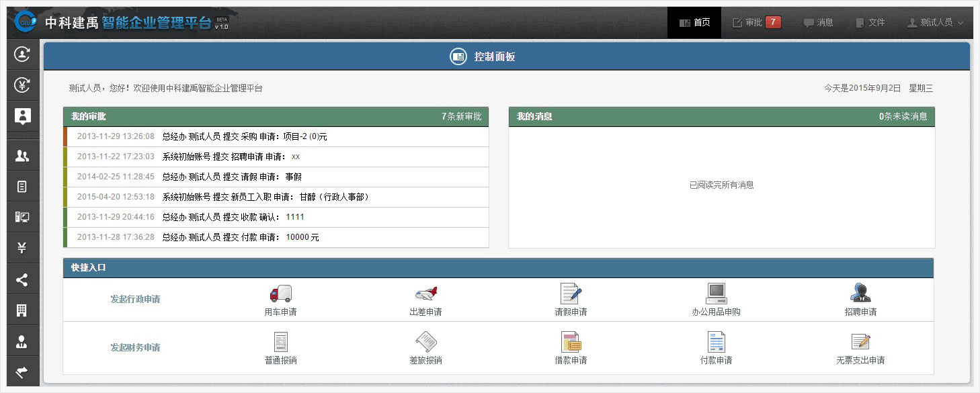Click the platform logo in header
The height and width of the screenshot is (393, 980).
click(26, 22)
